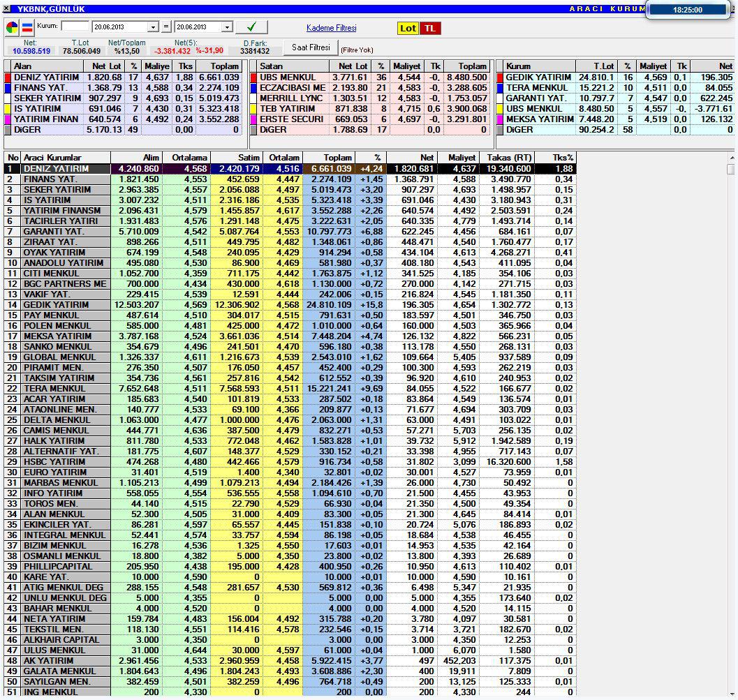Select row 1 DENIZ YATIRIM in main table
The height and width of the screenshot is (700, 738).
tap(290, 169)
